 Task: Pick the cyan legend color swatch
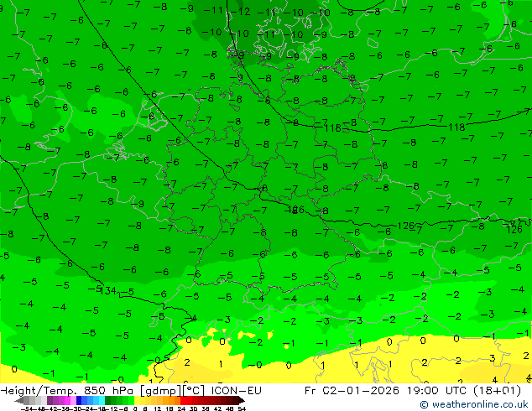pos(102,400)
